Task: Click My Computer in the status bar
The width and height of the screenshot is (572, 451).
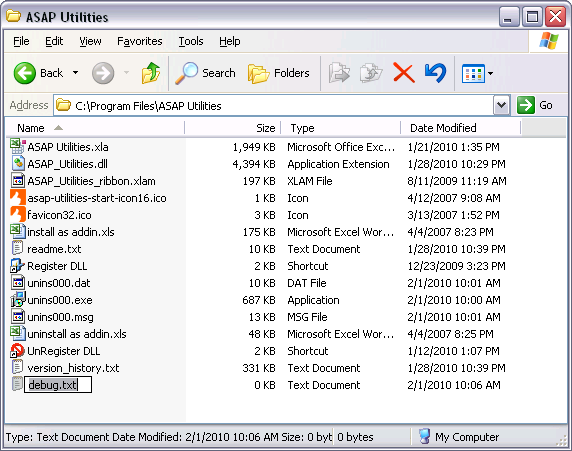Action: pos(459,437)
